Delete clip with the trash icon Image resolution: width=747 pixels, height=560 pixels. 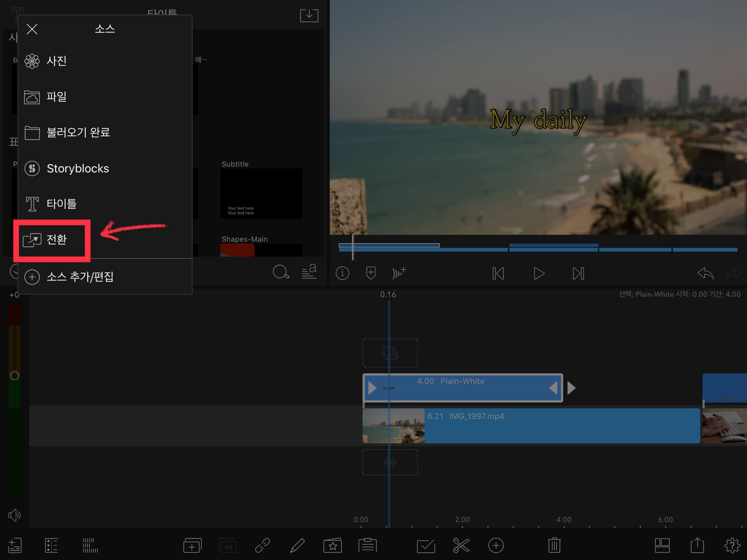click(x=554, y=545)
